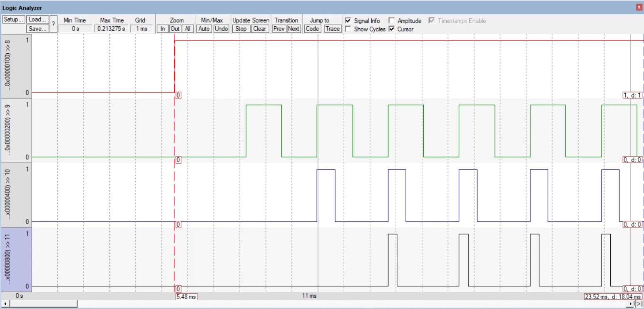Clear the logic analyzer screen

(260, 29)
